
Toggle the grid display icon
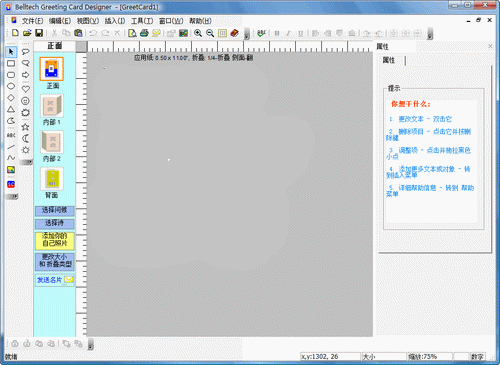click(x=222, y=33)
